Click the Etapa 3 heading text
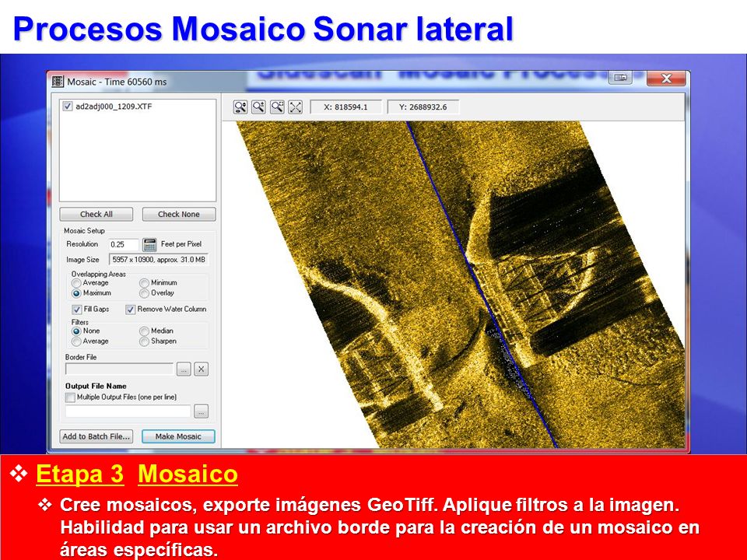 pyautogui.click(x=79, y=474)
